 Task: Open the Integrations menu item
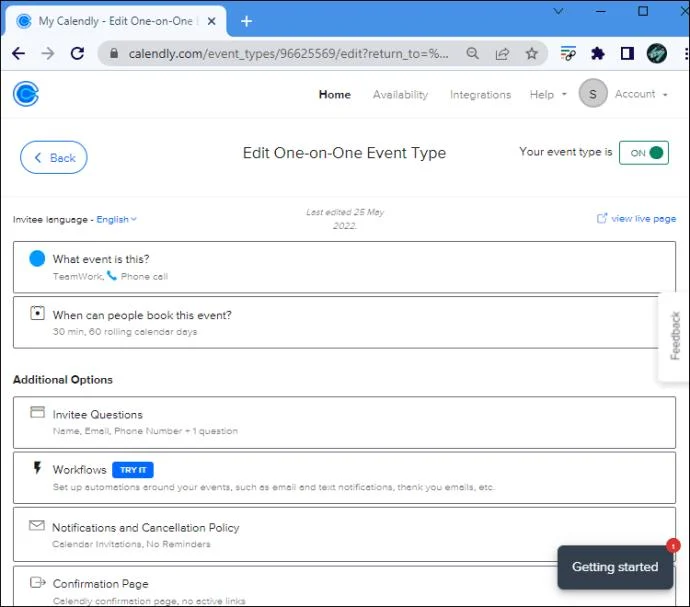481,94
